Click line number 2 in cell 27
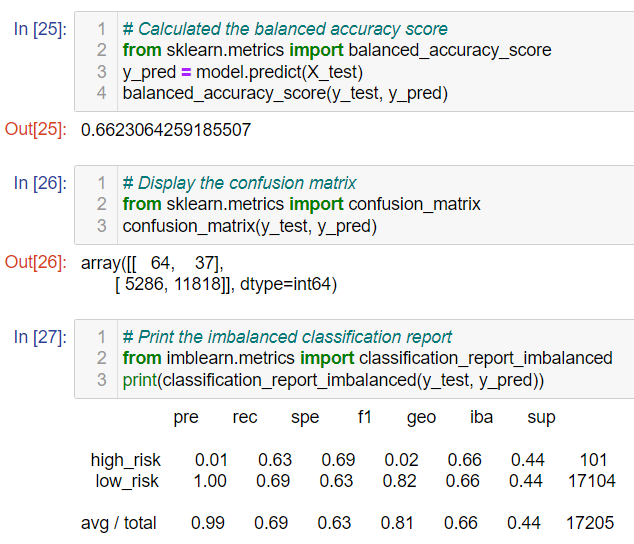The width and height of the screenshot is (634, 544). pyautogui.click(x=101, y=358)
